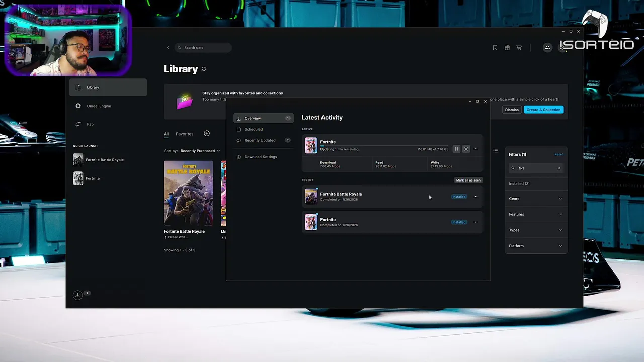
Task: Go back using the back arrow
Action: pyautogui.click(x=168, y=48)
